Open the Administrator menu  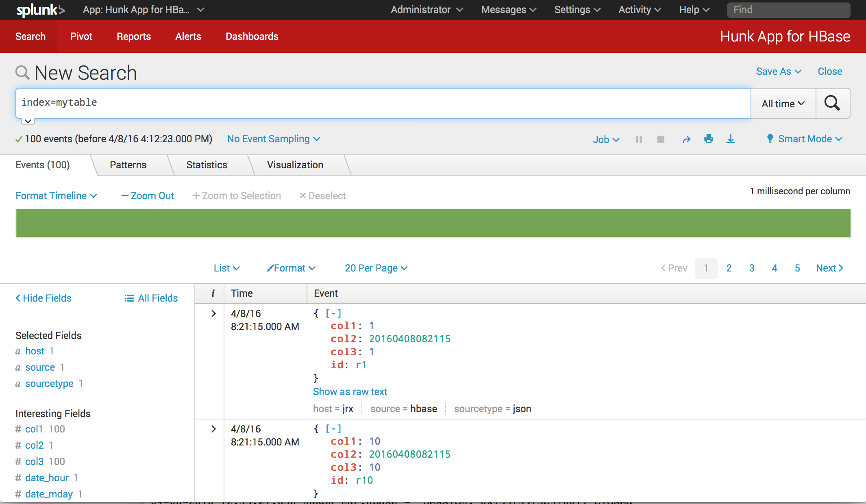427,10
